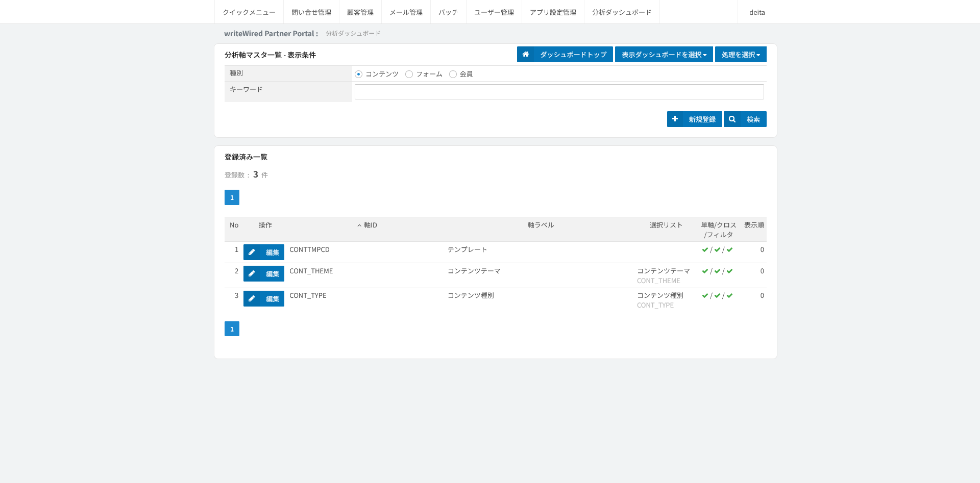
Task: Open クイックメニュー in top navigation
Action: [249, 12]
